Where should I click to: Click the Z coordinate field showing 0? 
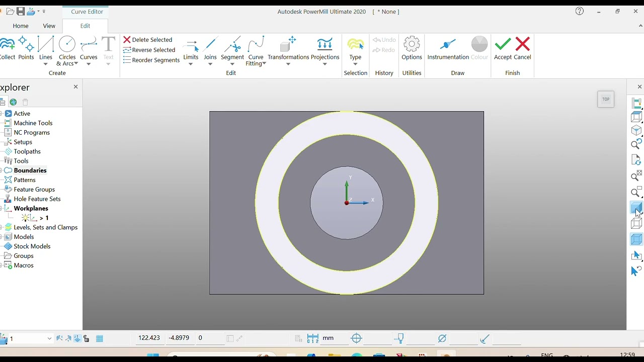pos(209,338)
